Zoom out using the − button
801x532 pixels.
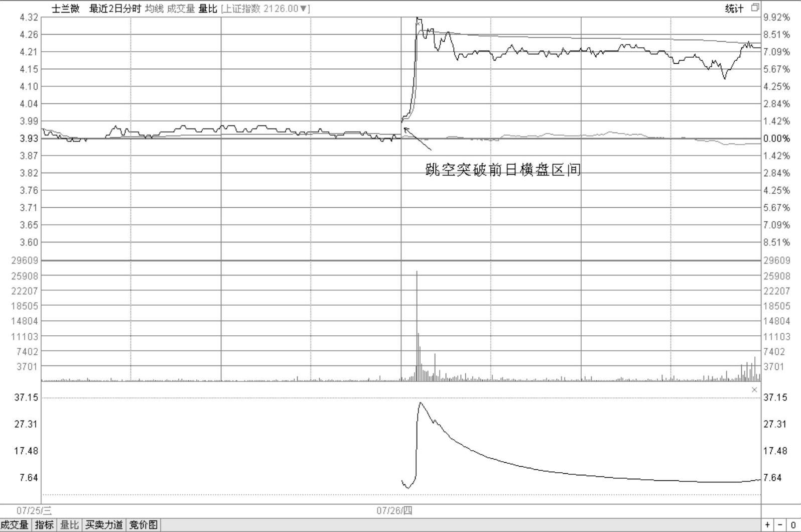[780, 525]
